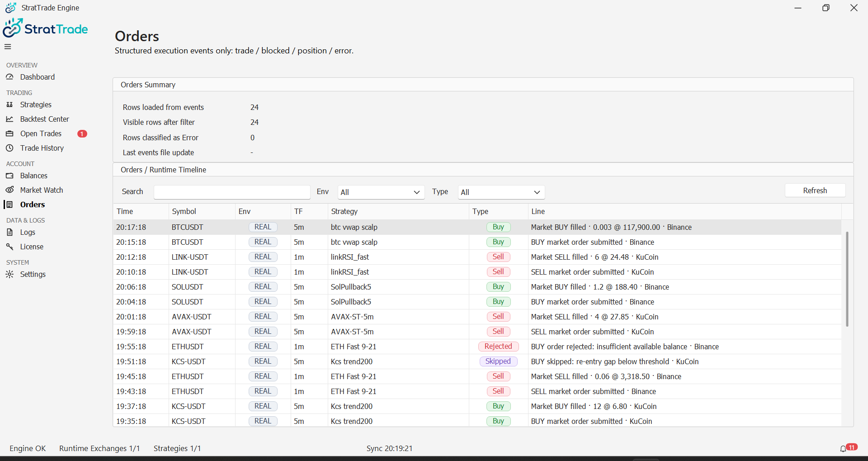Go to Strategies section
Viewport: 868px width, 461px height.
[36, 105]
